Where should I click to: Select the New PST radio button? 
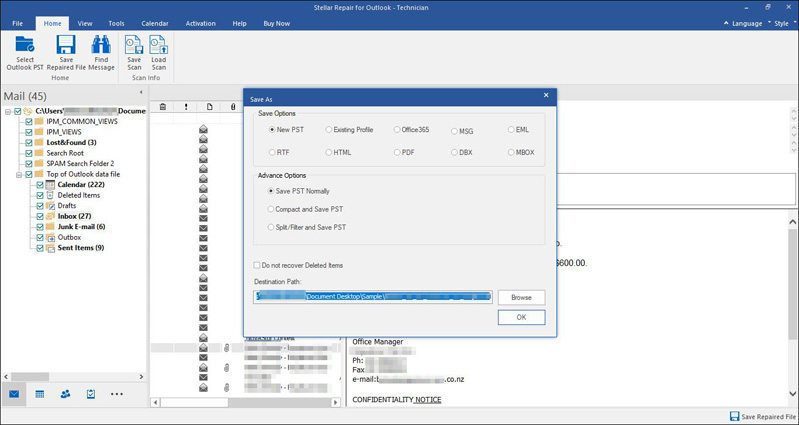pyautogui.click(x=272, y=129)
